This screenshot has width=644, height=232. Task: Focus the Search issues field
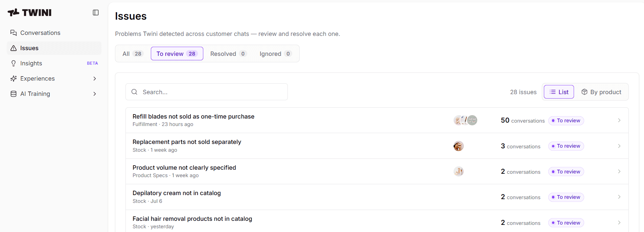207,92
